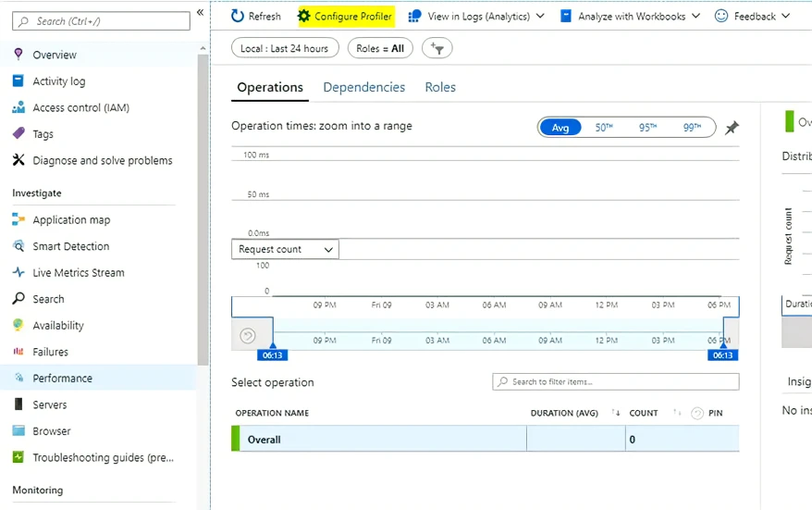Click the Refresh icon in toolbar

(x=239, y=16)
